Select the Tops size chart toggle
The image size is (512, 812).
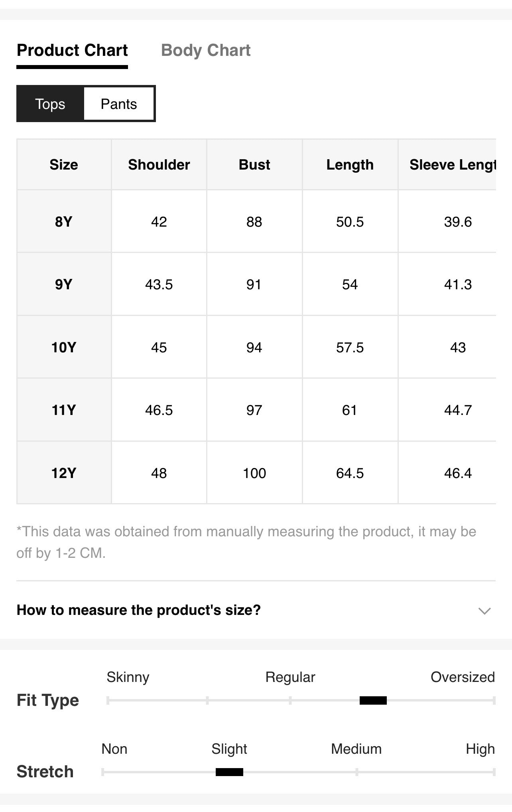50,104
